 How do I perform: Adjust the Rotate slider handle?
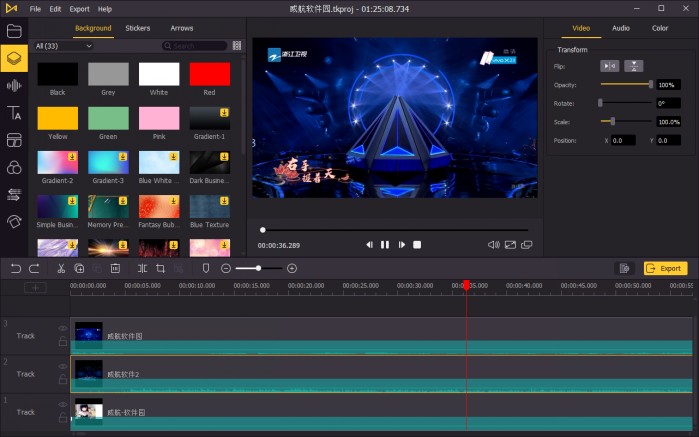[600, 103]
